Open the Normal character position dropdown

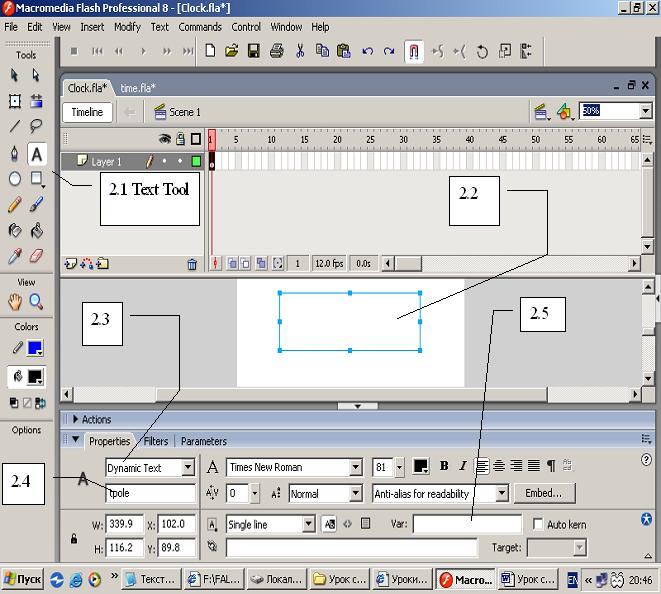click(356, 493)
